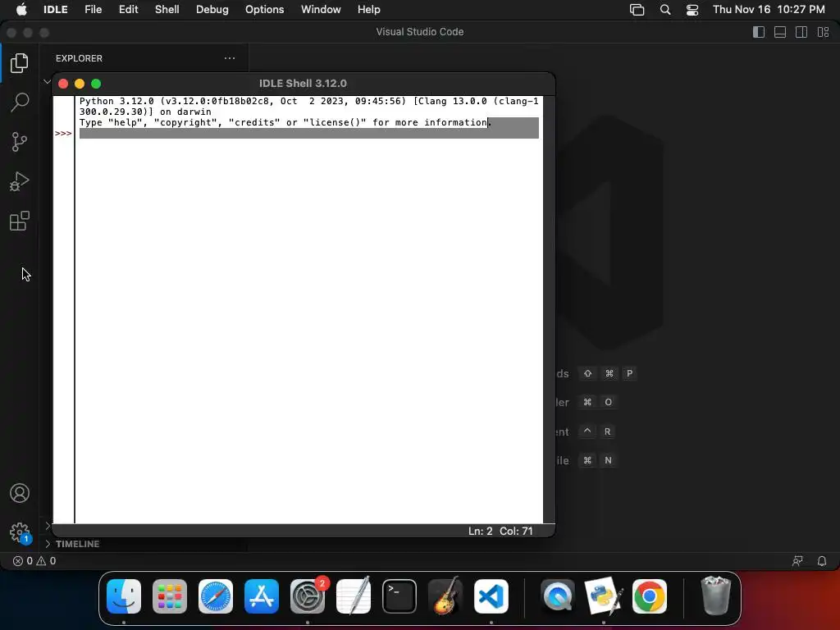Image resolution: width=840 pixels, height=630 pixels.
Task: Open Control Center in the menu bar
Action: coord(692,10)
